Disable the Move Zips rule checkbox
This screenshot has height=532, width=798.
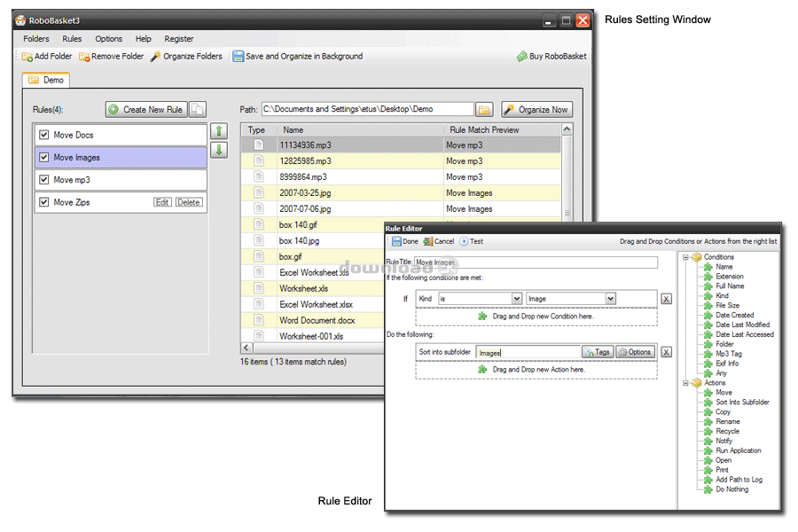[44, 202]
